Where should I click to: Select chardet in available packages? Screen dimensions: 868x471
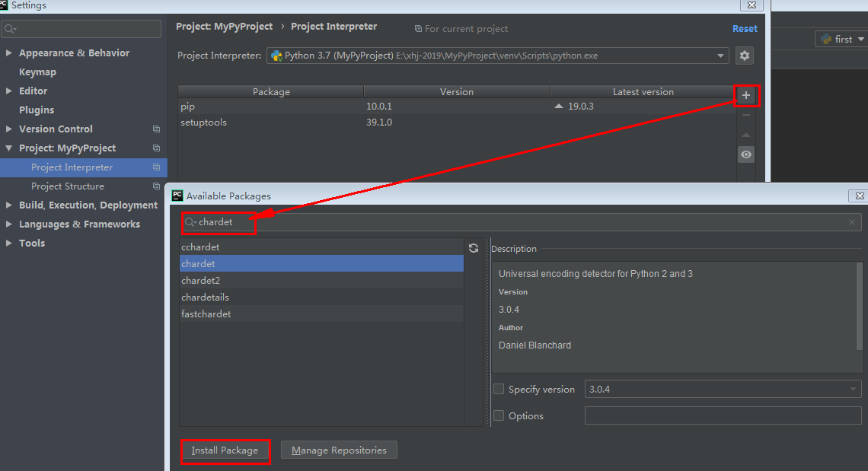point(321,263)
